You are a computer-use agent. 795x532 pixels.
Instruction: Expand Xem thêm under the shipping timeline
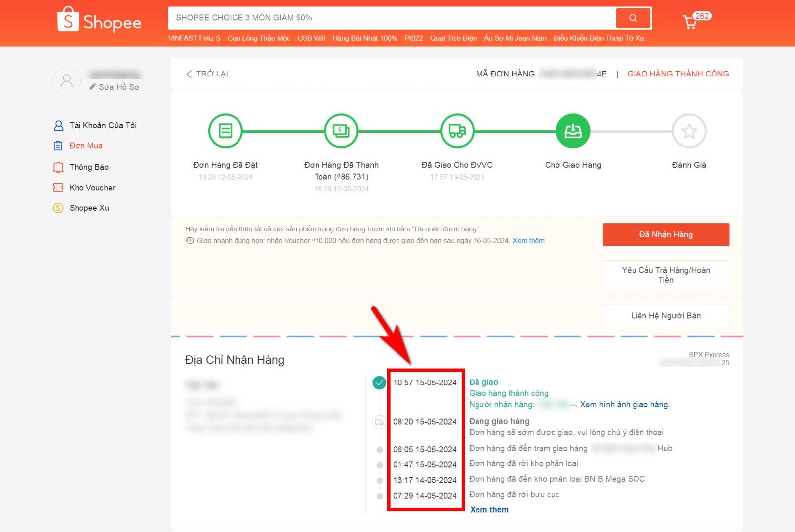489,509
